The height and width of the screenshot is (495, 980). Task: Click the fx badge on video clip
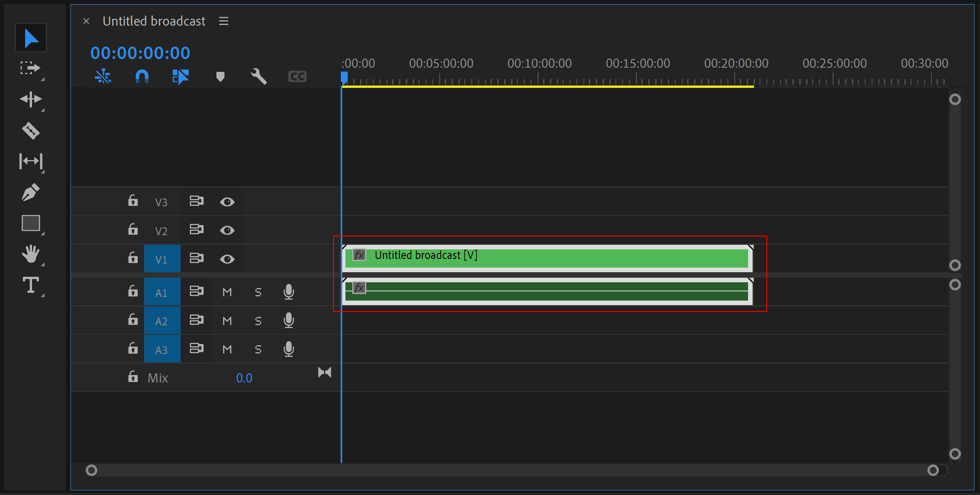(359, 255)
